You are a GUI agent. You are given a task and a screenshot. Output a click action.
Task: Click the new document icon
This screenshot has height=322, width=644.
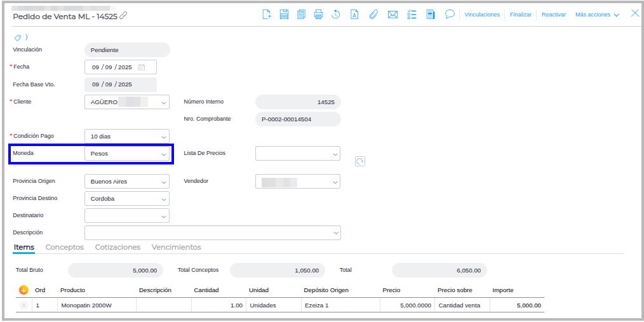point(267,15)
